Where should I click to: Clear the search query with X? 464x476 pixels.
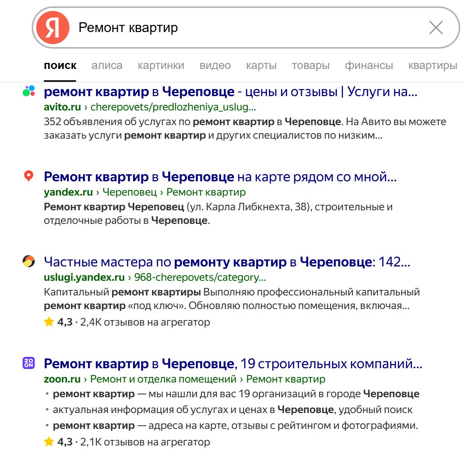point(436,28)
